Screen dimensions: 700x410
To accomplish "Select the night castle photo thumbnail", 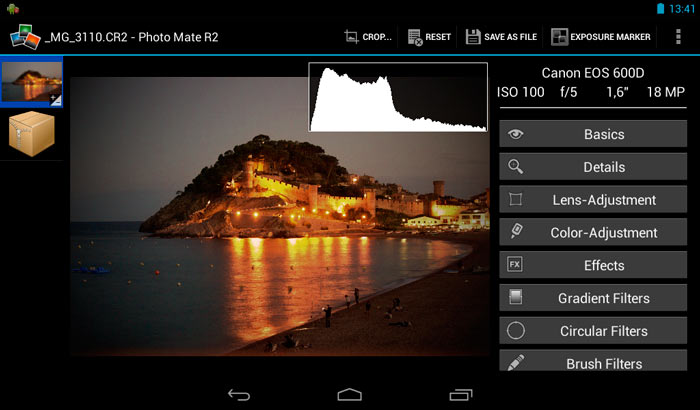I will (32, 82).
